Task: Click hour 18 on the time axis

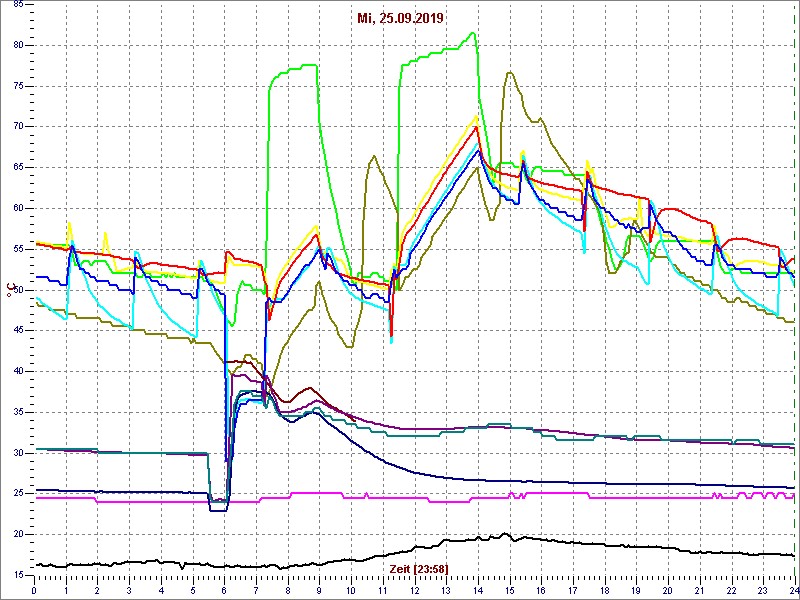Action: pos(605,591)
